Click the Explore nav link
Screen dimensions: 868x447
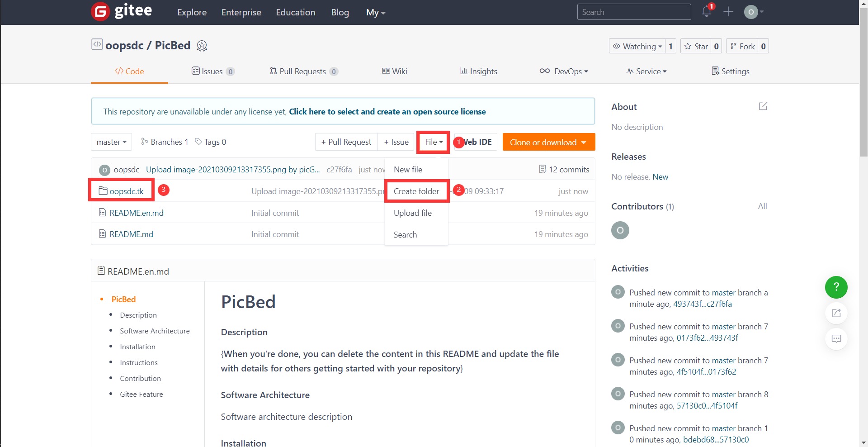point(192,12)
